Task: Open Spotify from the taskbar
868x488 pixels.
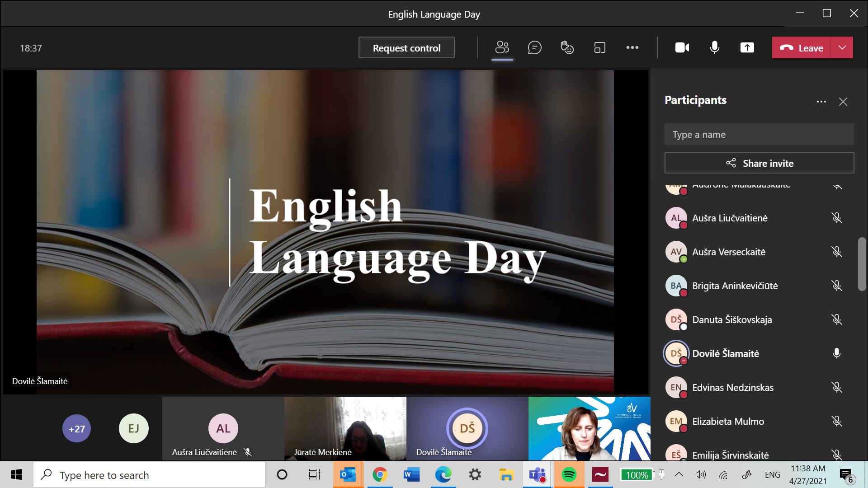Action: pyautogui.click(x=569, y=475)
